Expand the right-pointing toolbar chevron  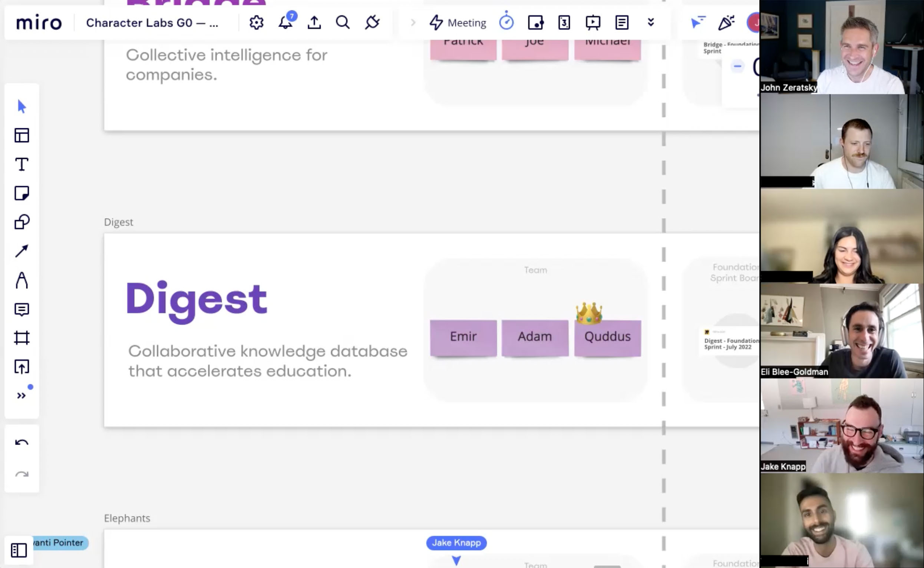[x=413, y=23]
